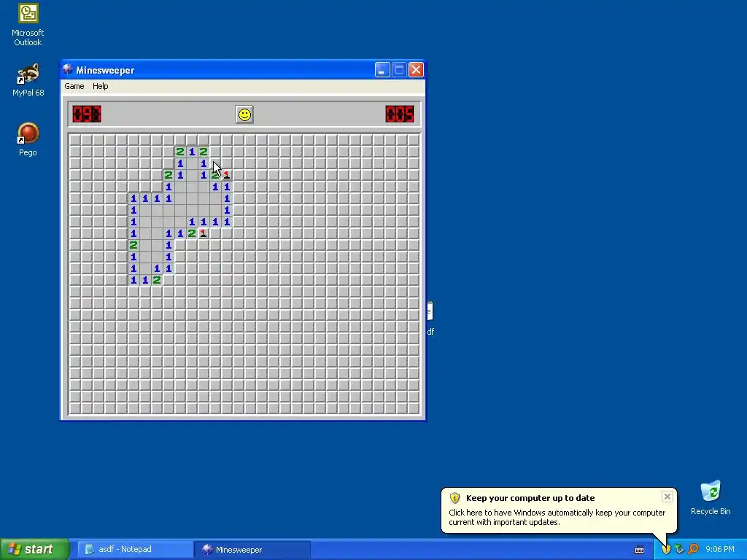
Task: Open the Windows start menu
Action: (34, 549)
